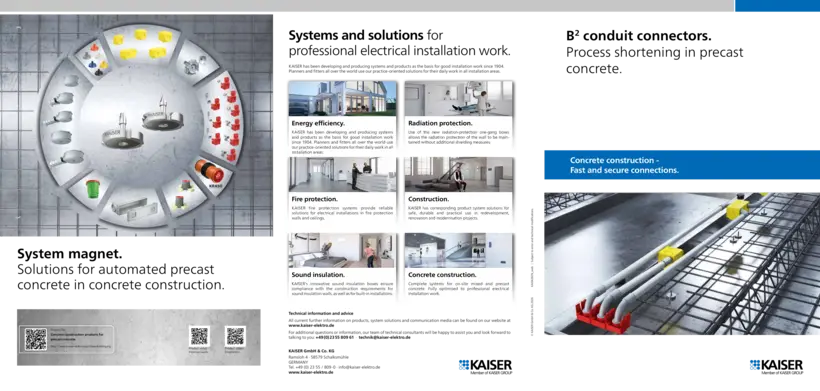Screen dimensions: 820x391
Task: Click the +49 (0) 23 55 809 61 phone number
Action: pos(335,337)
